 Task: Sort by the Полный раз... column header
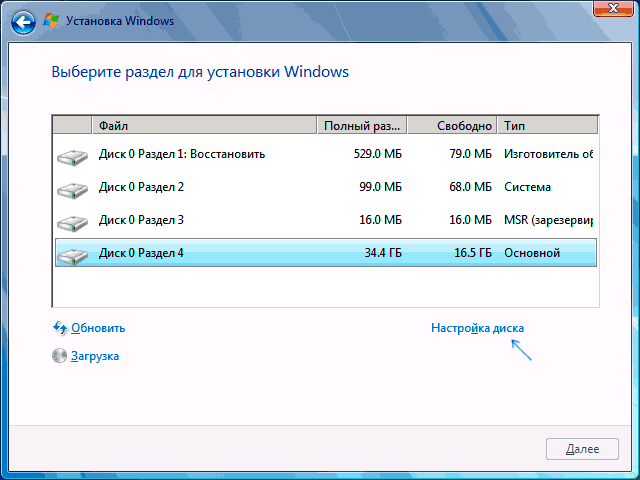pyautogui.click(x=362, y=126)
